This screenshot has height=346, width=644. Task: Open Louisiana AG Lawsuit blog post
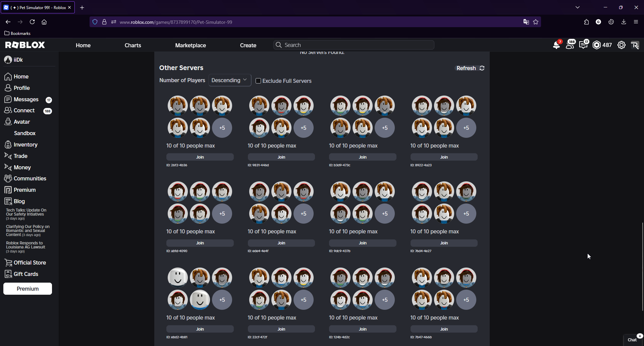25,247
